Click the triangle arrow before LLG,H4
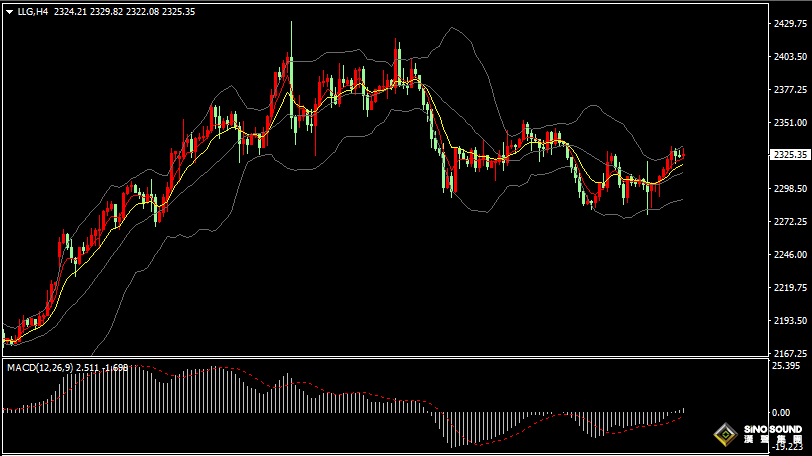 click(x=9, y=11)
